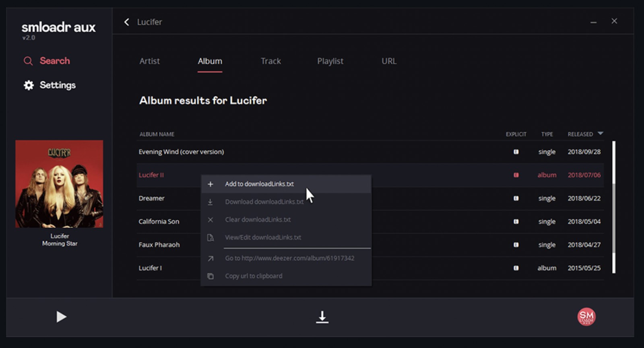The height and width of the screenshot is (348, 644).
Task: Switch to the Track tab
Action: [x=270, y=61]
